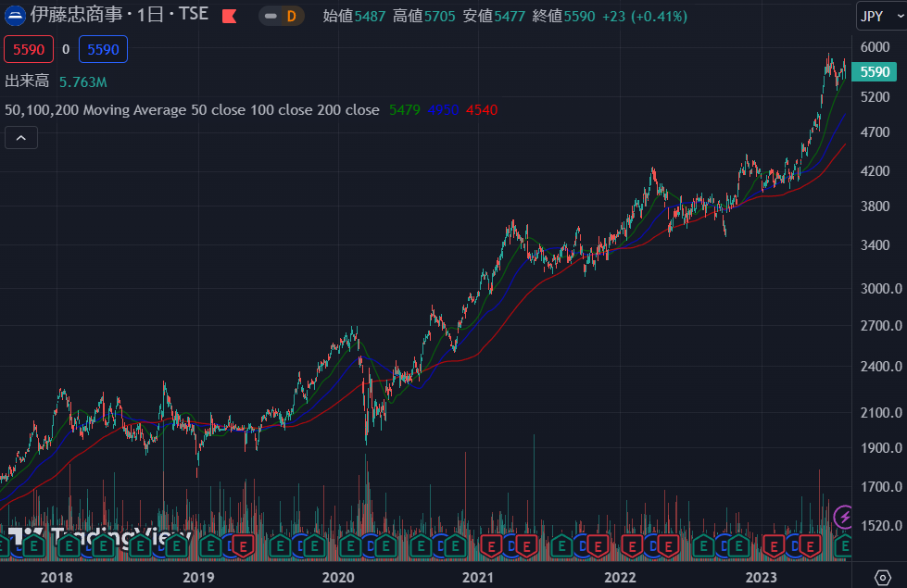The width and height of the screenshot is (907, 588).
Task: Collapse the indicator legend with the chevron
Action: [20, 138]
